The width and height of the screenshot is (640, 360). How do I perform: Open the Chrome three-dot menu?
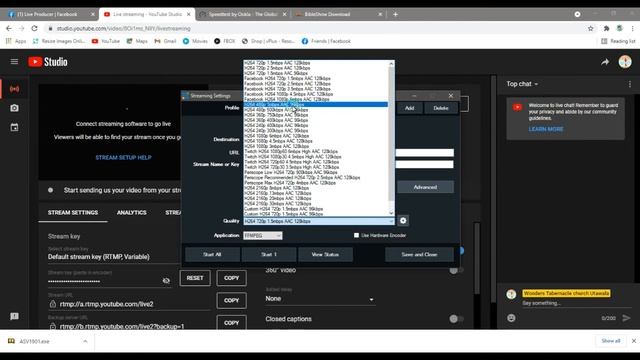pyautogui.click(x=633, y=29)
